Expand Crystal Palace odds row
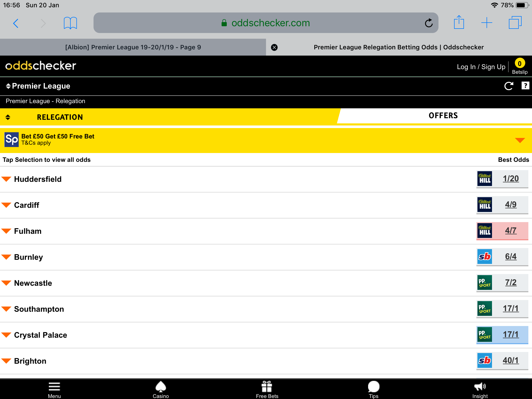This screenshot has height=399, width=532. pos(6,335)
